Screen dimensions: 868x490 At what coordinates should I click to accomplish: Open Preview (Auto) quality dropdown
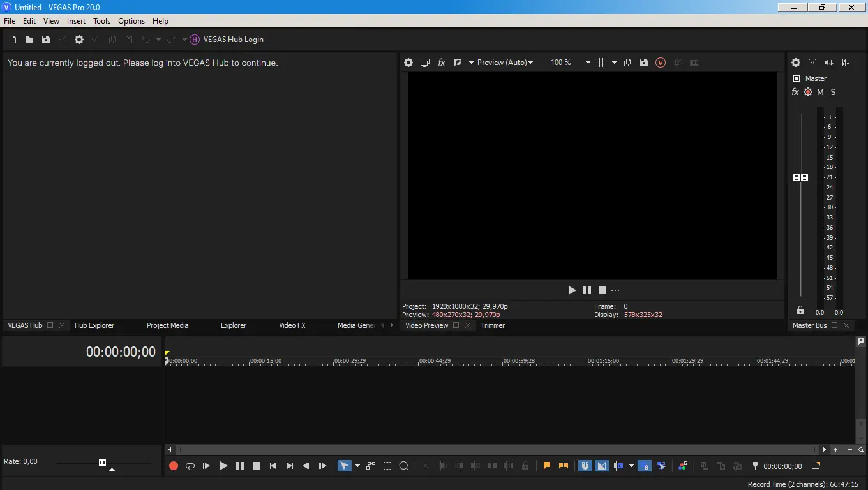click(x=505, y=63)
